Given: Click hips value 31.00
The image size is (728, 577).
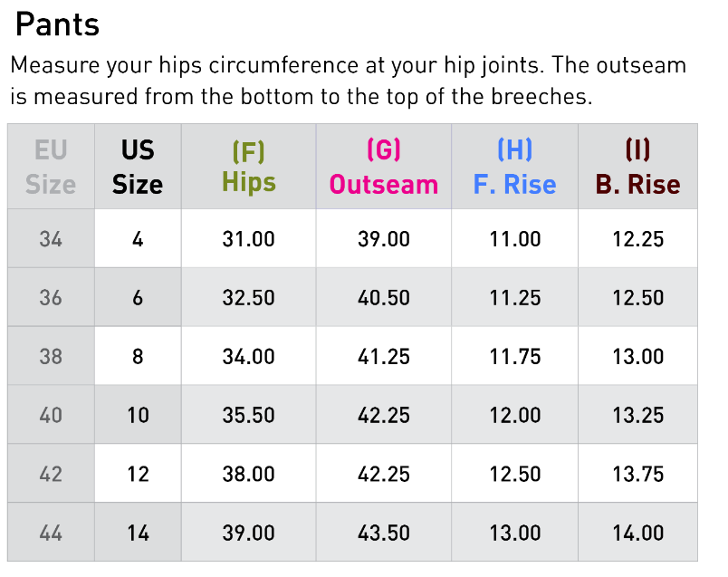Looking at the screenshot, I should (x=249, y=239).
